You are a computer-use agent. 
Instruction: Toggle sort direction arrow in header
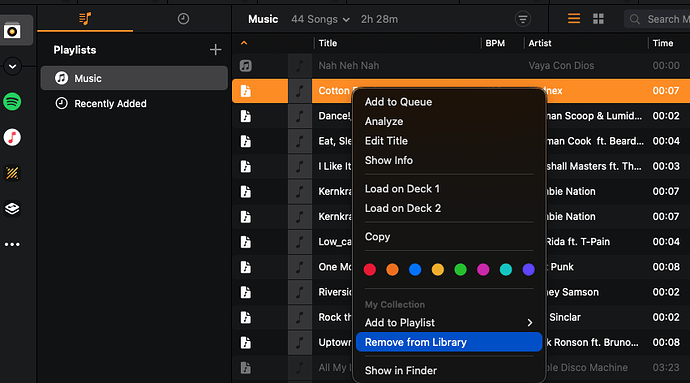244,43
